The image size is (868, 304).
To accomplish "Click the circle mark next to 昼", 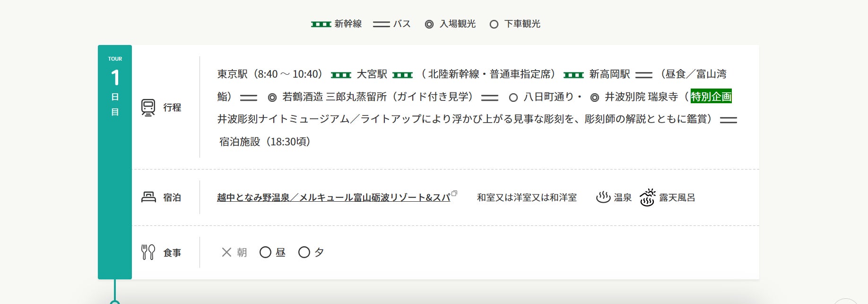I will click(265, 252).
